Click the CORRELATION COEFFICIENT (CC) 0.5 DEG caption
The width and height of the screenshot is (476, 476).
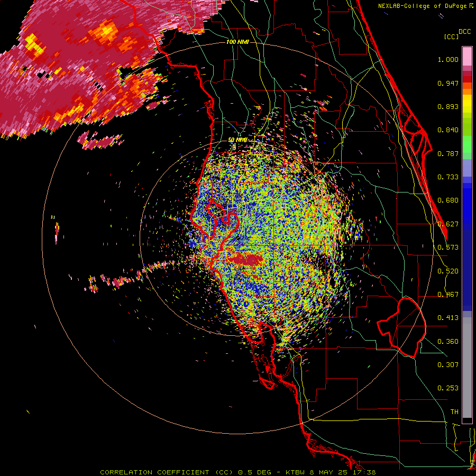186,472
